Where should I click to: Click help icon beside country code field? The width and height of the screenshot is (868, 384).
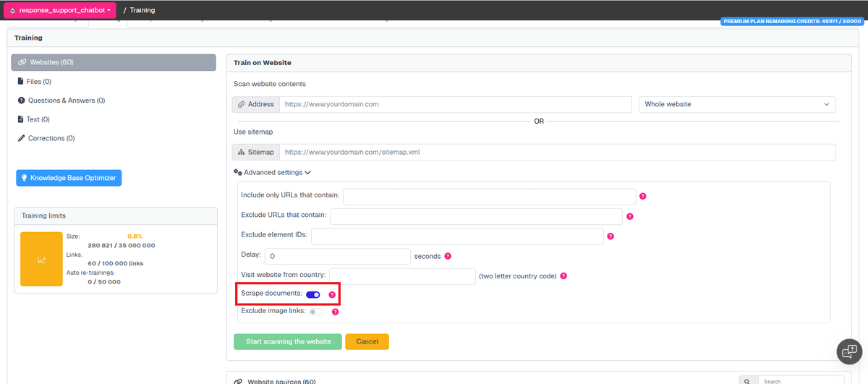click(x=563, y=276)
